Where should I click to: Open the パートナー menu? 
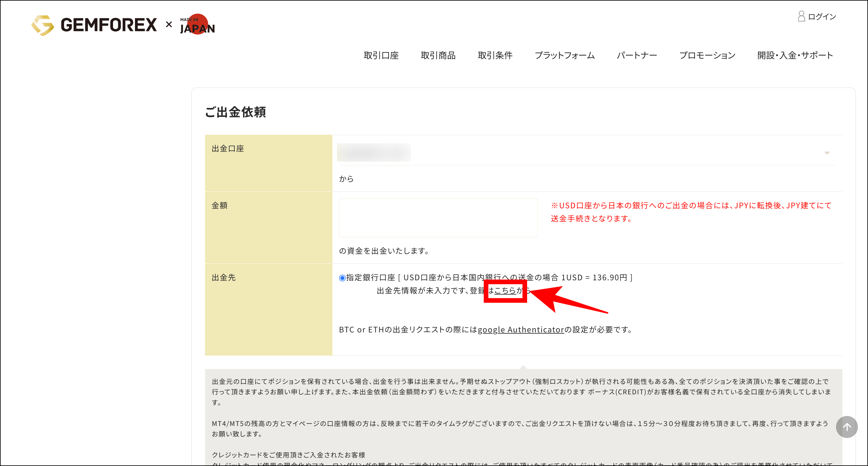637,55
